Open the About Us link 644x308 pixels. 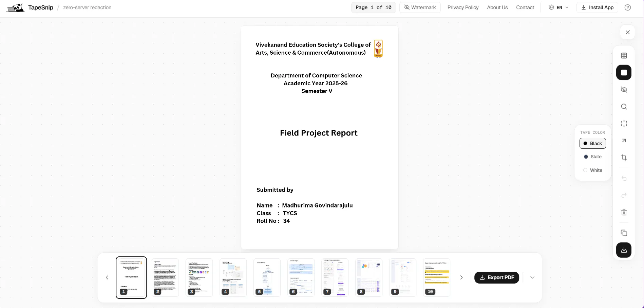pyautogui.click(x=497, y=7)
